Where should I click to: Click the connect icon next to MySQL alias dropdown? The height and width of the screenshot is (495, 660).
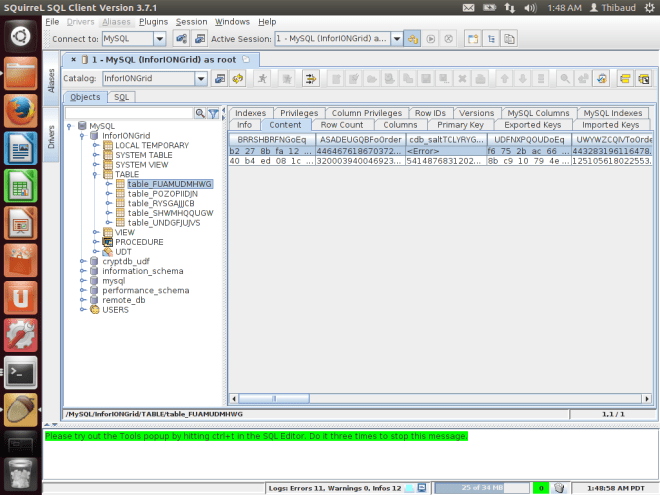tap(181, 39)
